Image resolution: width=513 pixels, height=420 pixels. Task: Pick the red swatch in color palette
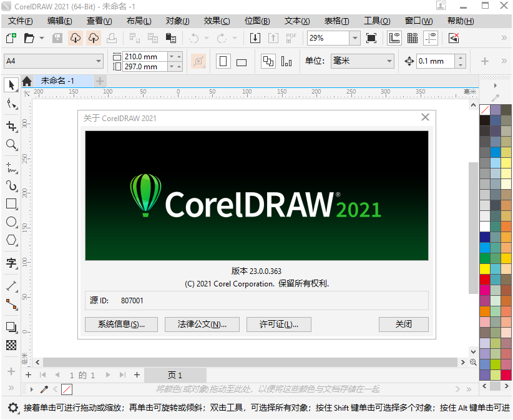pyautogui.click(x=485, y=280)
